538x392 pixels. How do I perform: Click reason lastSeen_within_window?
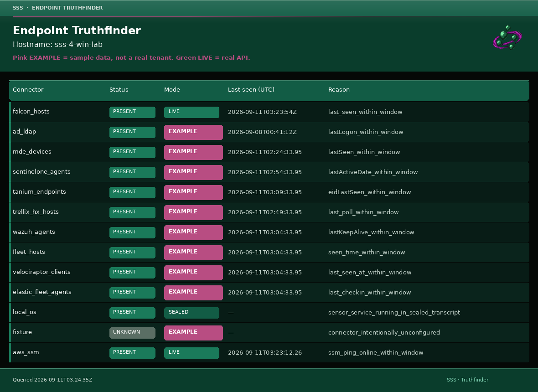click(364, 152)
